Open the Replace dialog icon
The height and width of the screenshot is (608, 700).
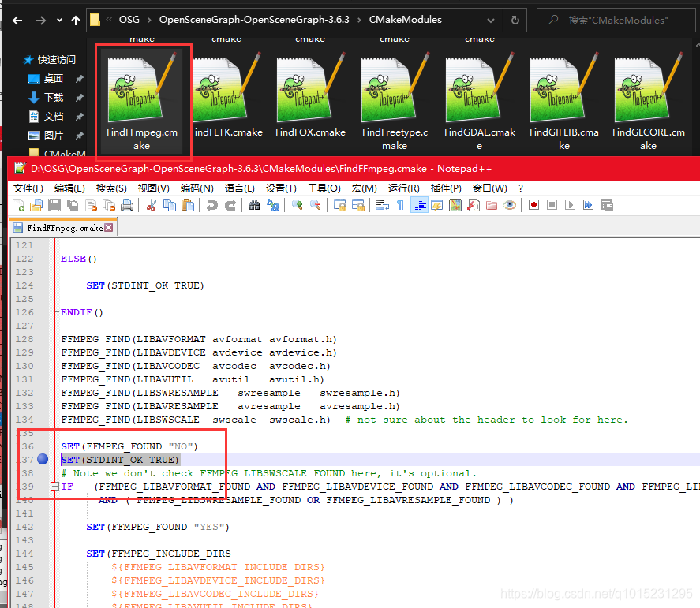273,205
